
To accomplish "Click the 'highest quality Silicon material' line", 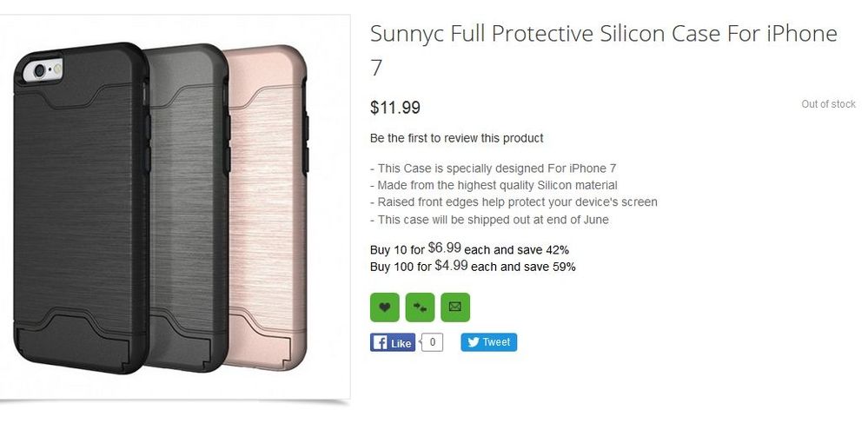I will (494, 185).
